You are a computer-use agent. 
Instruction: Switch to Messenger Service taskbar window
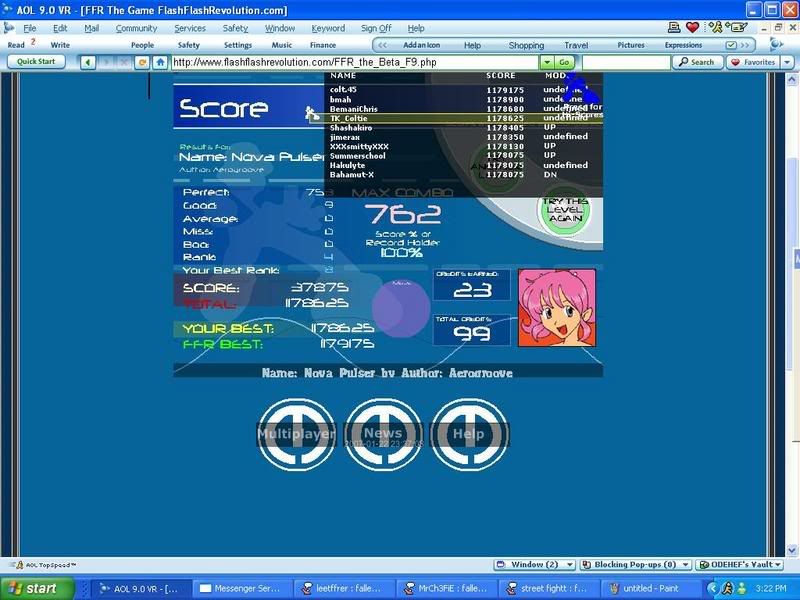[244, 588]
